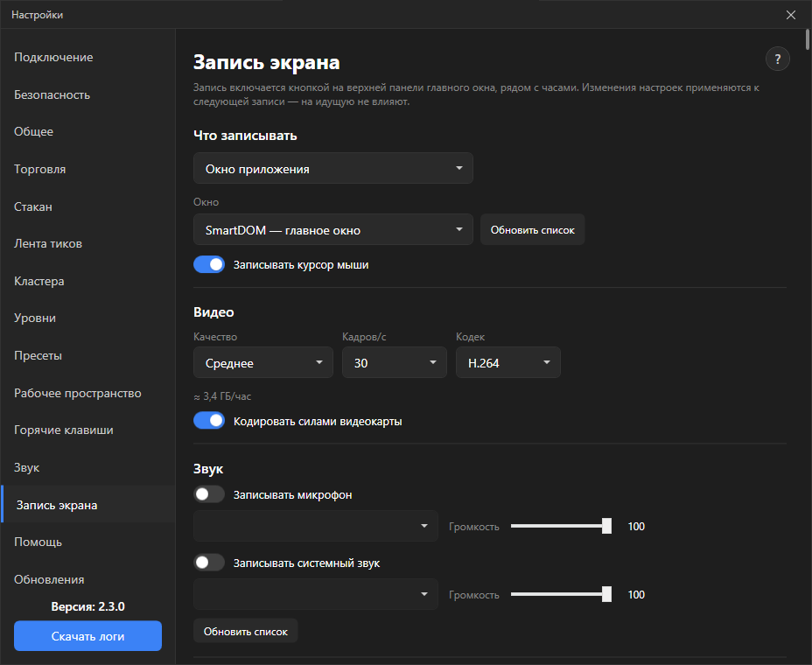The height and width of the screenshot is (665, 812).
Task: Open the Звук sidebar item
Action: pos(88,467)
